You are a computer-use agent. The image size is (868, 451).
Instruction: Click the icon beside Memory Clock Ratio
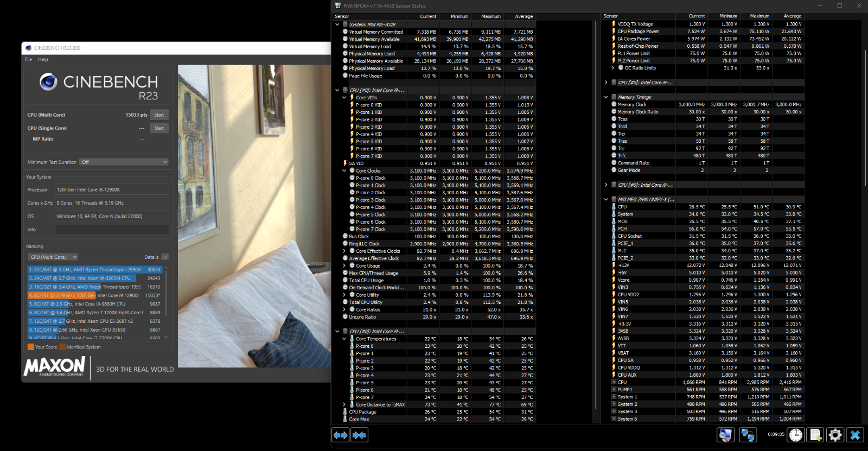point(614,112)
